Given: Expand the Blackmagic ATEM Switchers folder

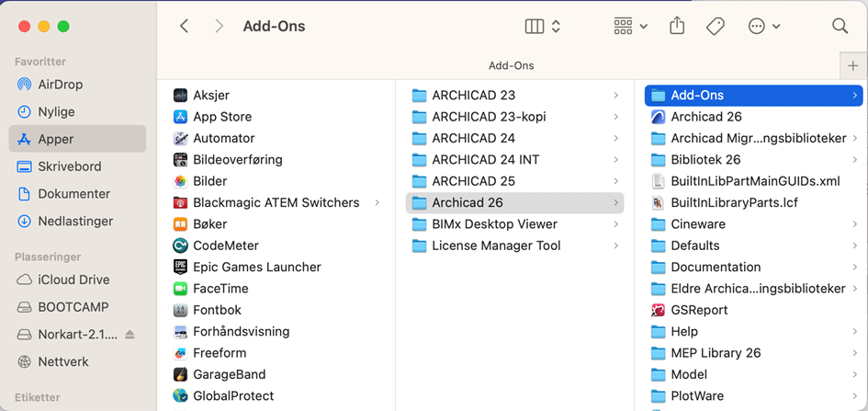Looking at the screenshot, I should [x=377, y=202].
